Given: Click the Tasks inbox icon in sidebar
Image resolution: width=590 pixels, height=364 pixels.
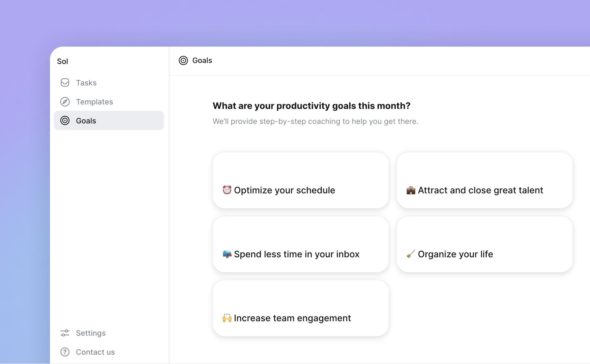Looking at the screenshot, I should pyautogui.click(x=65, y=83).
